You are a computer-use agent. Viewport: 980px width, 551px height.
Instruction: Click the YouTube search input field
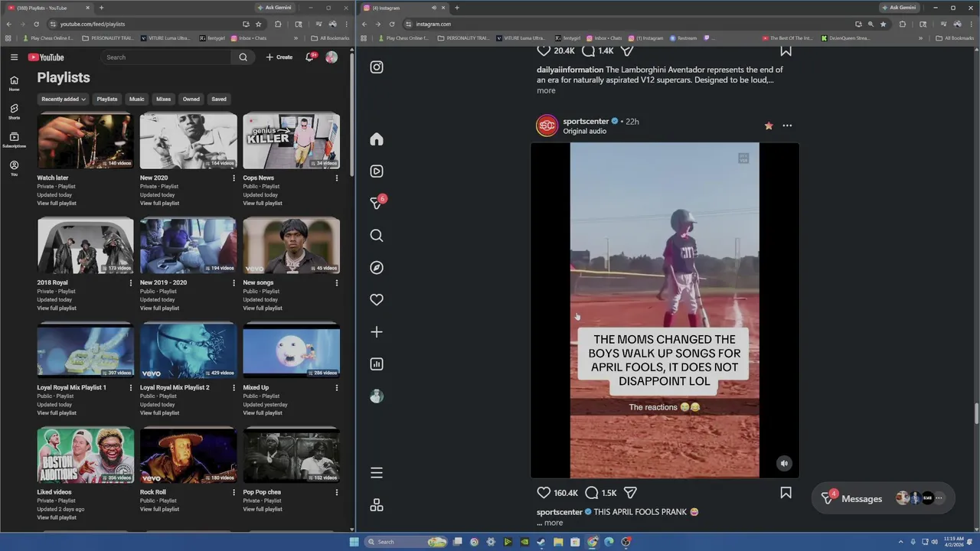166,57
